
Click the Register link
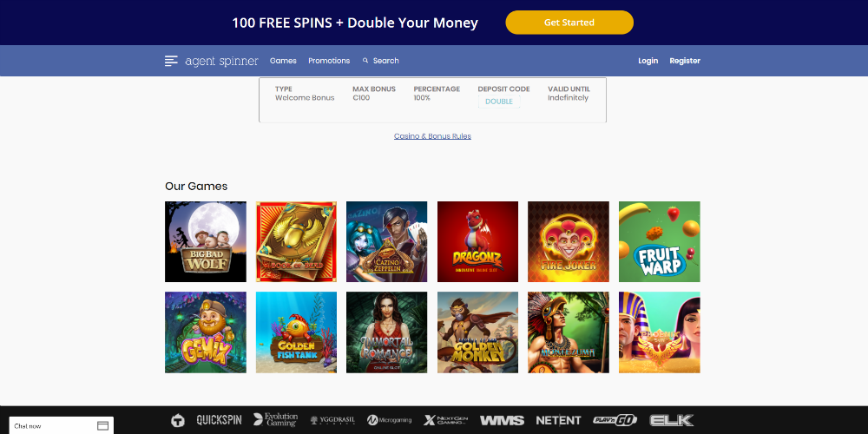point(685,61)
